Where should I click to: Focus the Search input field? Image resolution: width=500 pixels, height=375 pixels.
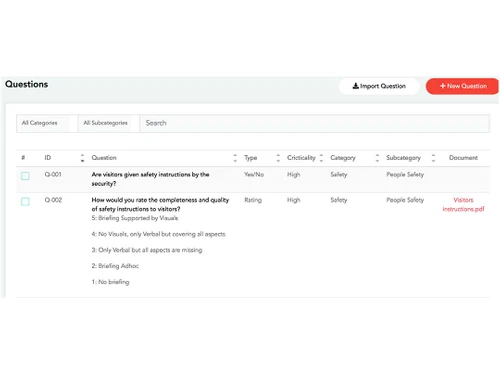coord(315,123)
